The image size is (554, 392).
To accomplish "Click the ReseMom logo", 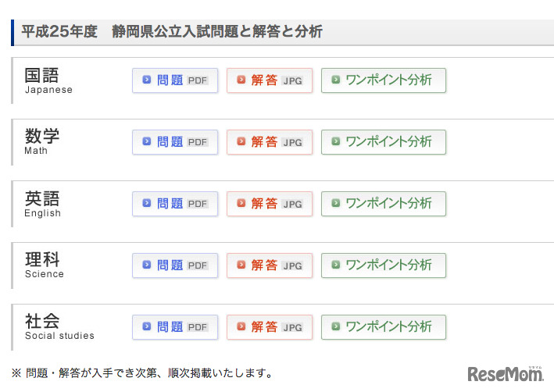I will [x=504, y=373].
